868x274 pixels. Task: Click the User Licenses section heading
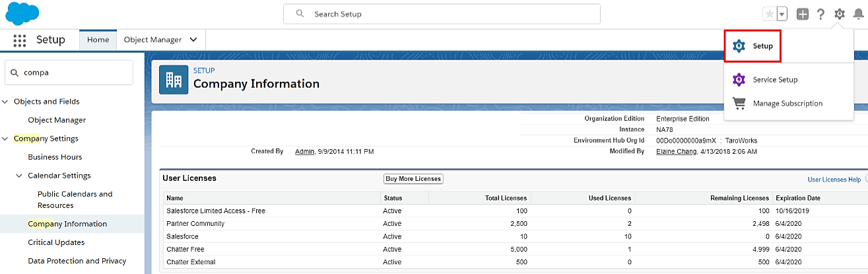coord(189,178)
